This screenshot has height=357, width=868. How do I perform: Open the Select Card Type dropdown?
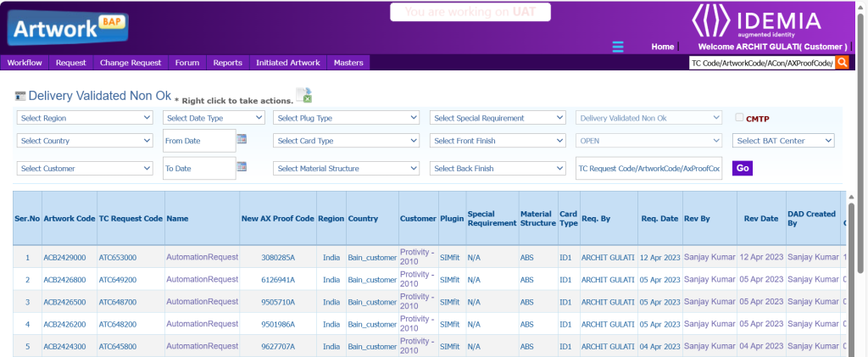click(x=346, y=141)
